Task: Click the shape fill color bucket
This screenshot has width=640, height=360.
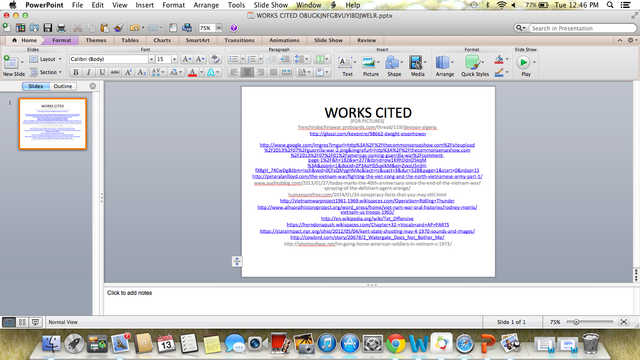Action: (499, 60)
